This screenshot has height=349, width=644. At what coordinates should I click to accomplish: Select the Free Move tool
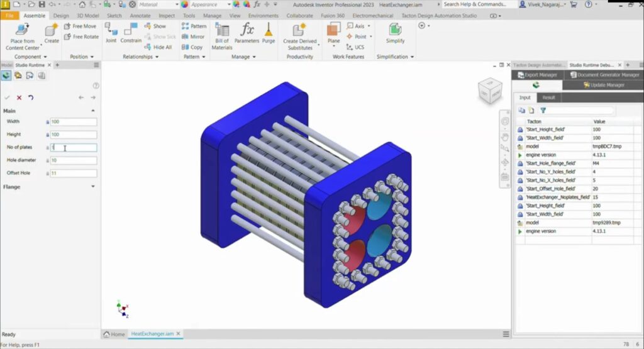pos(80,26)
